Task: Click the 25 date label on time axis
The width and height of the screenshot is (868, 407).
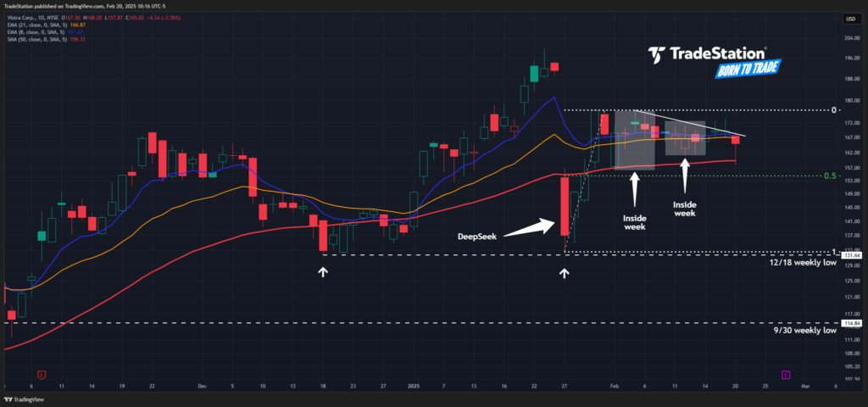Action: (x=765, y=386)
